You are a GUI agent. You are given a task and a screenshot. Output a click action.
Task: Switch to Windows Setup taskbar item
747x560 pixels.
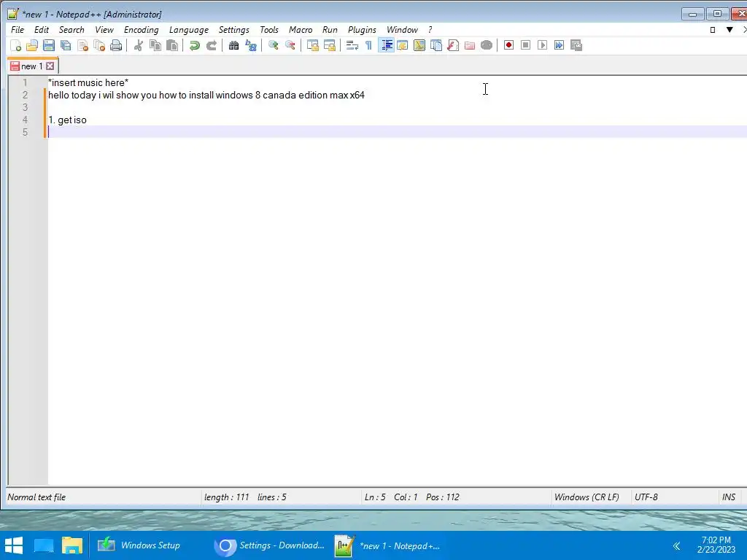[x=139, y=545]
